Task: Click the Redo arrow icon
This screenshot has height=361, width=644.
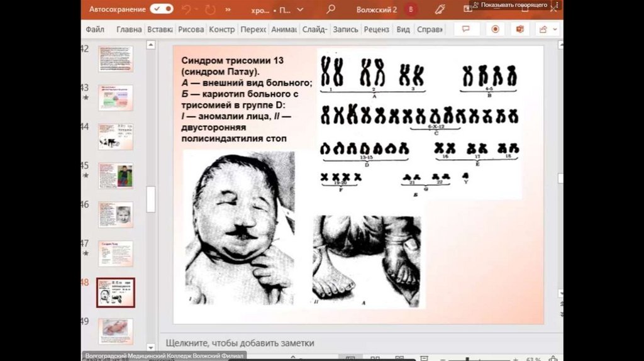Action: click(x=209, y=9)
